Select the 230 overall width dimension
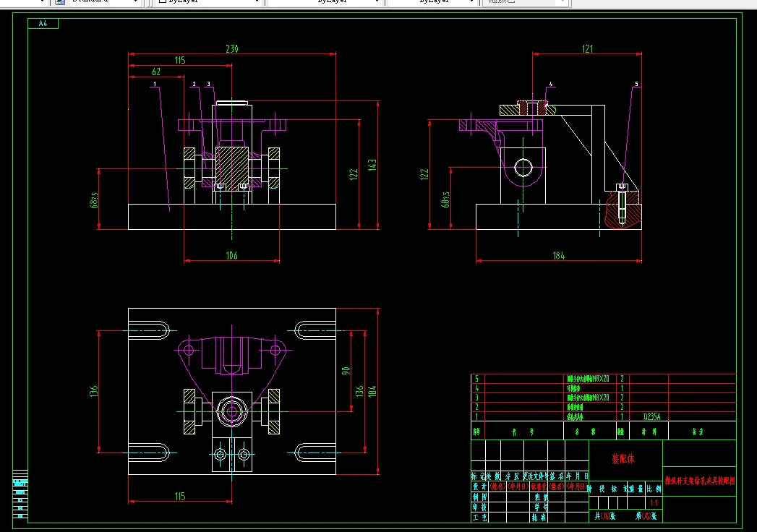757x532 pixels. coord(232,48)
